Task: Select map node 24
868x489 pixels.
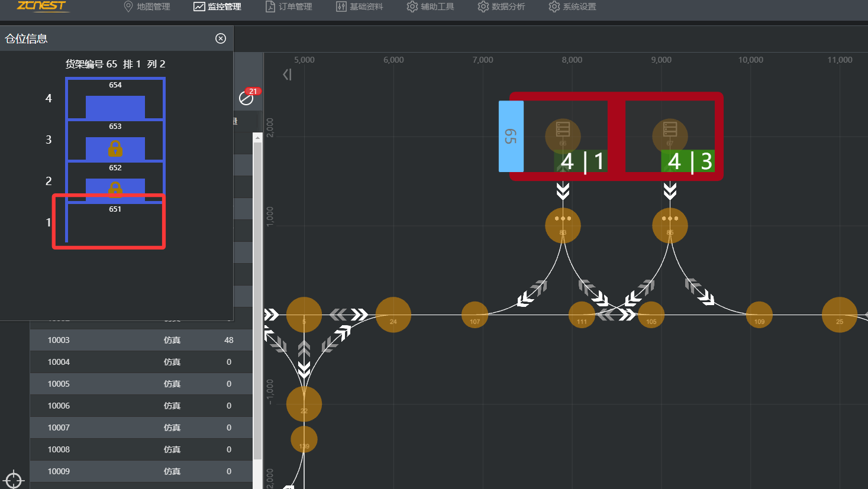Action: point(393,315)
